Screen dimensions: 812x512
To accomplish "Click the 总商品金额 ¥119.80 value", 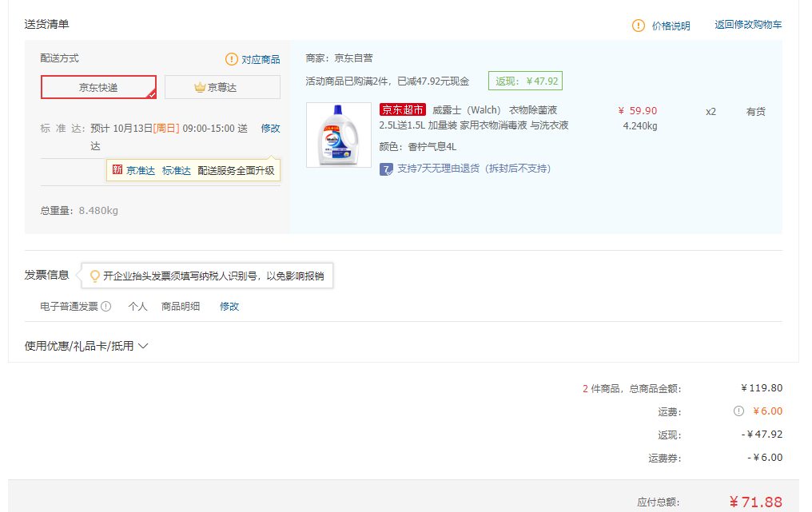I will [761, 387].
